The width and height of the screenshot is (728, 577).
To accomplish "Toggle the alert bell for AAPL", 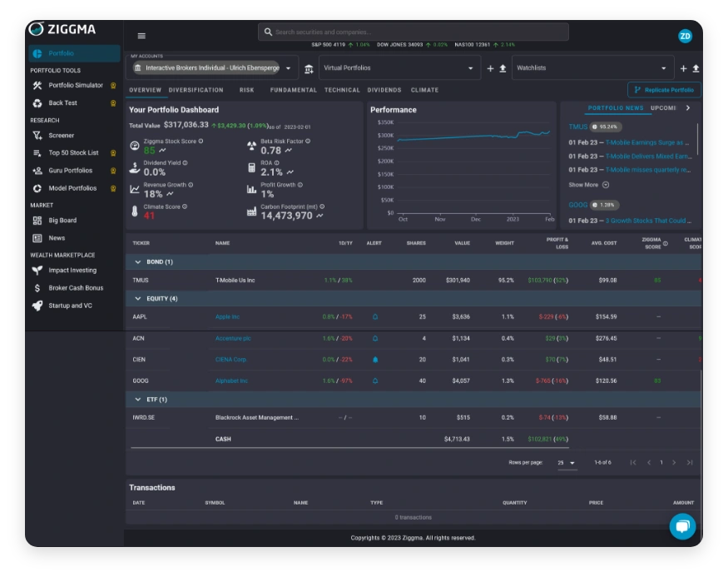I will coord(375,317).
